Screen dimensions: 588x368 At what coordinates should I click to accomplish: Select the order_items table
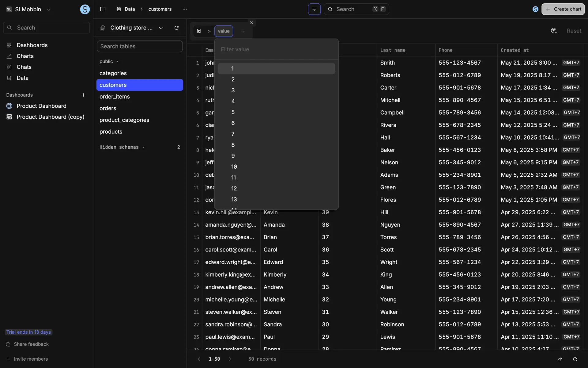tap(115, 97)
